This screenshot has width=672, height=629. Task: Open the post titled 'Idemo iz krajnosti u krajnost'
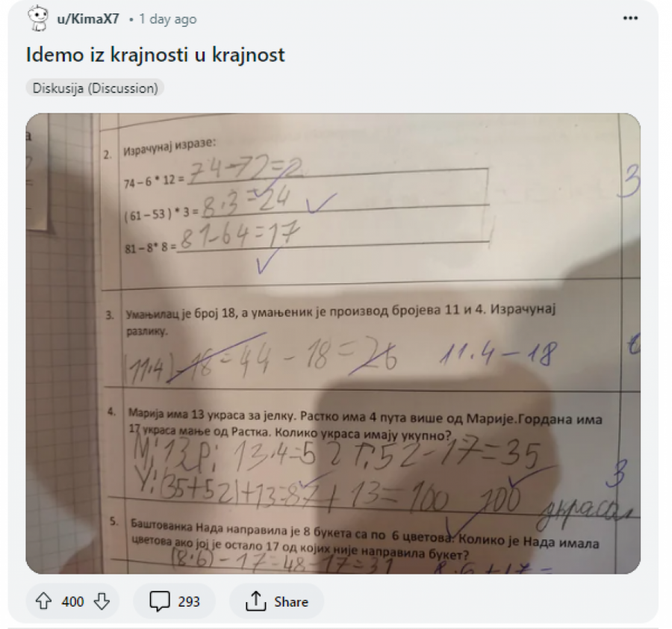[x=155, y=55]
